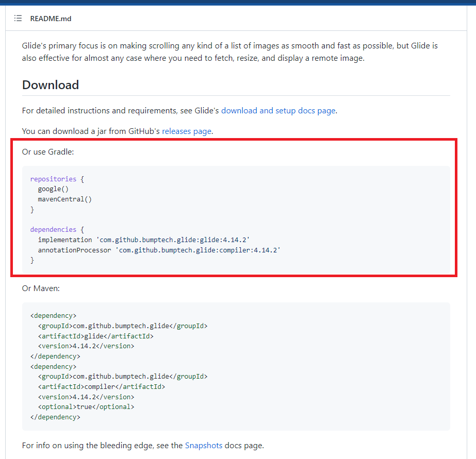The height and width of the screenshot is (459, 476).
Task: Click the README.md file title
Action: 51,19
